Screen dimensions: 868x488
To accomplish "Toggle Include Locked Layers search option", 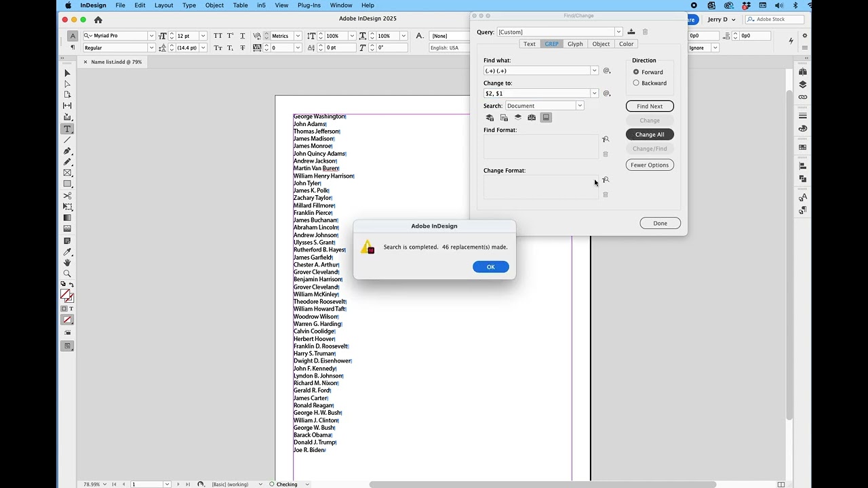I will click(490, 118).
